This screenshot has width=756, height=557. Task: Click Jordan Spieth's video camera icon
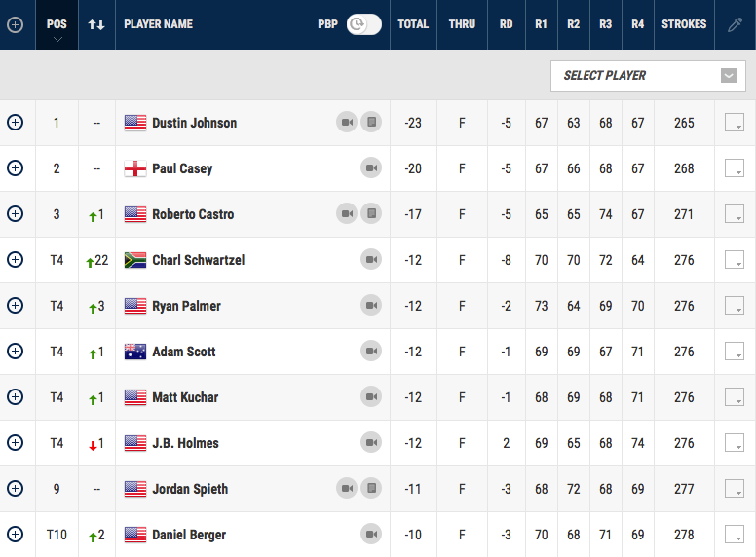[x=347, y=489]
